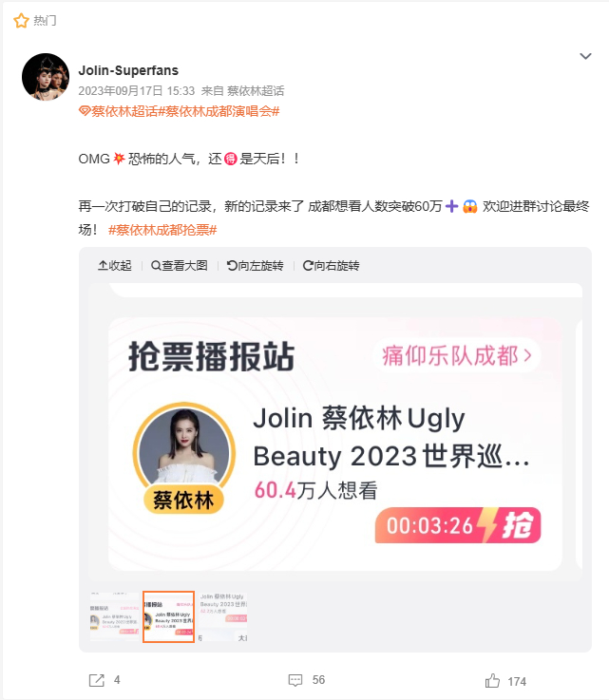609x700 pixels.
Task: Rotate image right with 向右旋转
Action: pyautogui.click(x=331, y=266)
